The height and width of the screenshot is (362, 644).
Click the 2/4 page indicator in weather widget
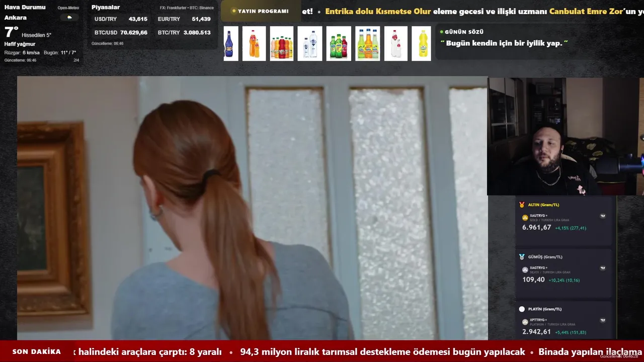click(76, 60)
